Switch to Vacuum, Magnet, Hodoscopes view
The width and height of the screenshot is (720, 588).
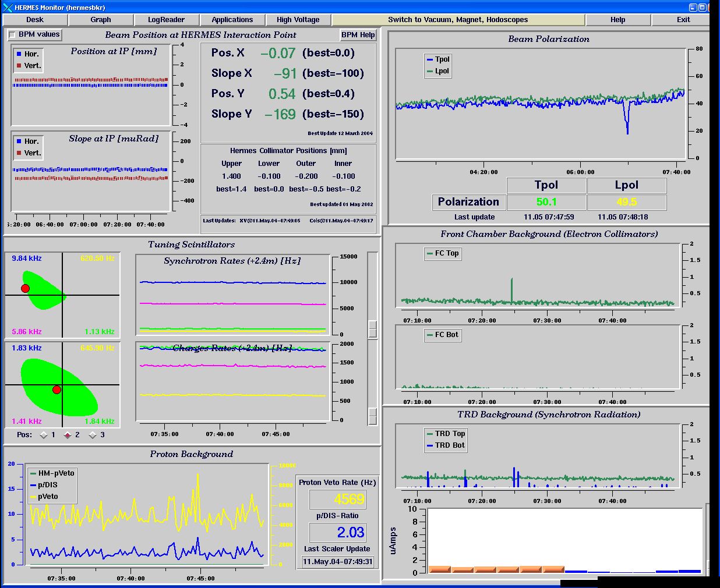tap(458, 19)
